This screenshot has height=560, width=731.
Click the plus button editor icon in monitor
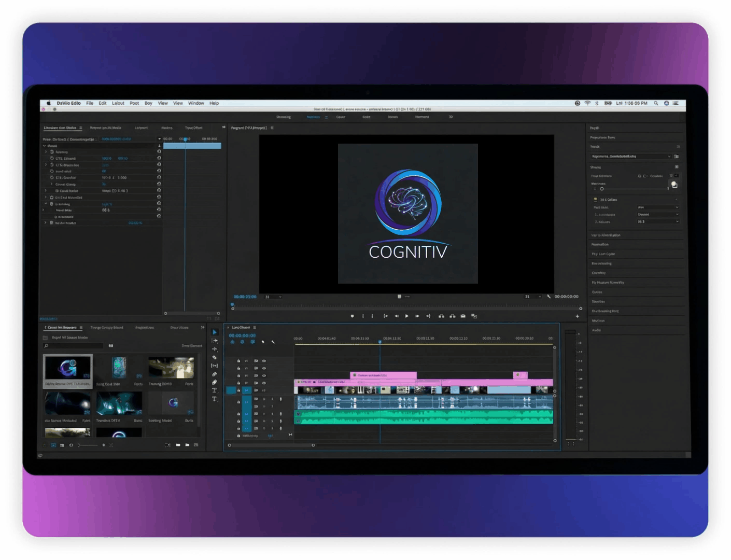[577, 316]
